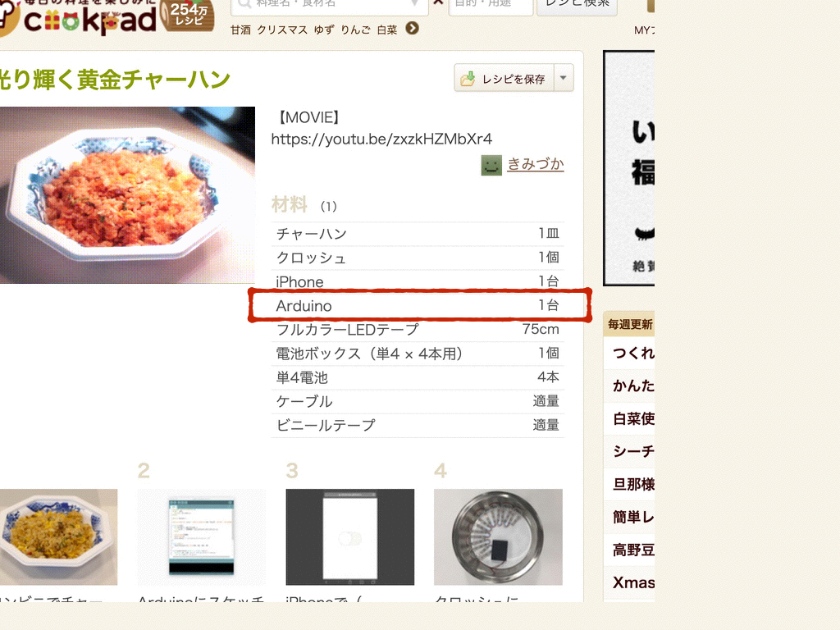Click the レシピを保存 button
Image resolution: width=840 pixels, height=630 pixels.
504,78
